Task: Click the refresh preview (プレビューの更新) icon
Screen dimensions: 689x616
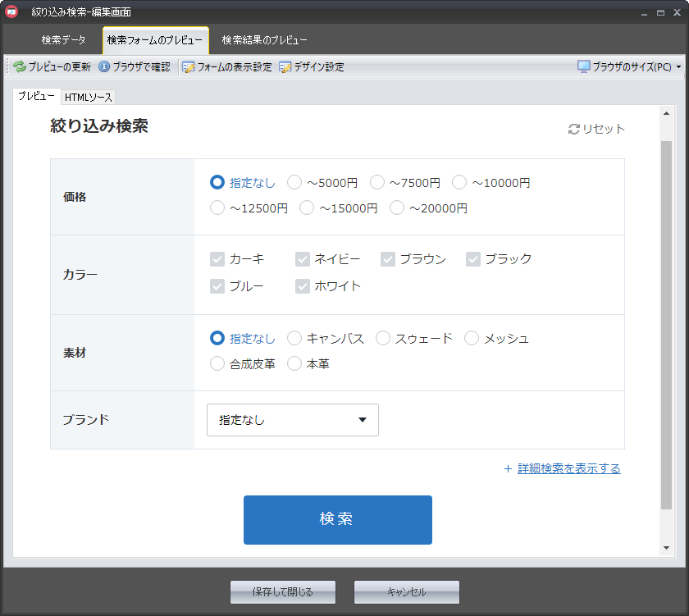Action: point(20,67)
